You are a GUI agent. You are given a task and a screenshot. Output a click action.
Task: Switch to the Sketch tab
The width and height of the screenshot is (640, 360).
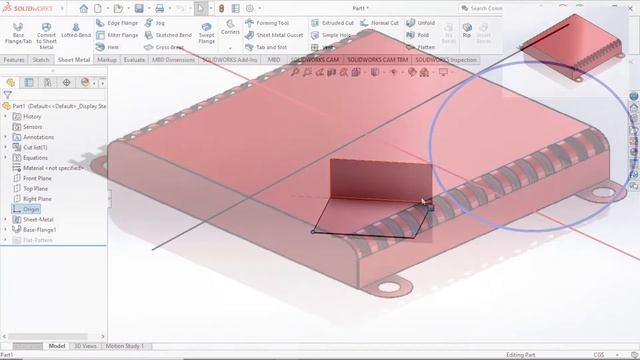click(40, 60)
